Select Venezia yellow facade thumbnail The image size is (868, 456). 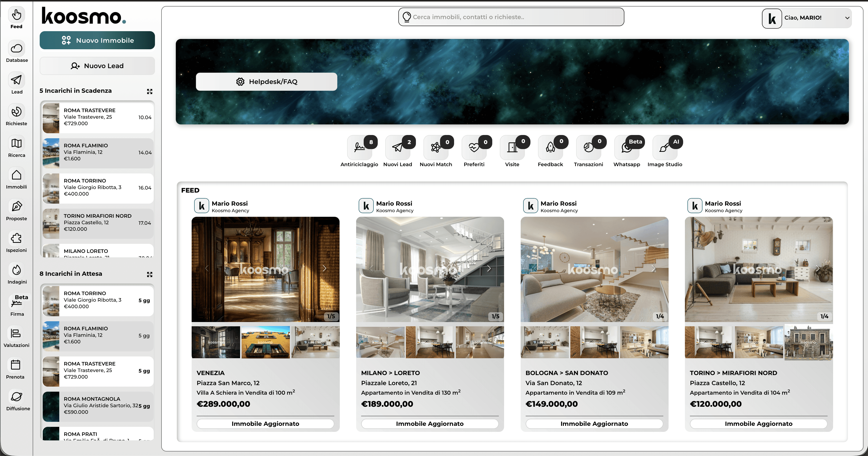[x=265, y=342]
